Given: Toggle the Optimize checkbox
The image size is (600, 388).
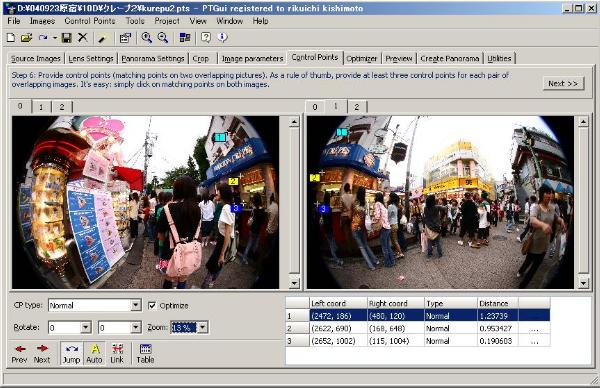Looking at the screenshot, I should [152, 305].
